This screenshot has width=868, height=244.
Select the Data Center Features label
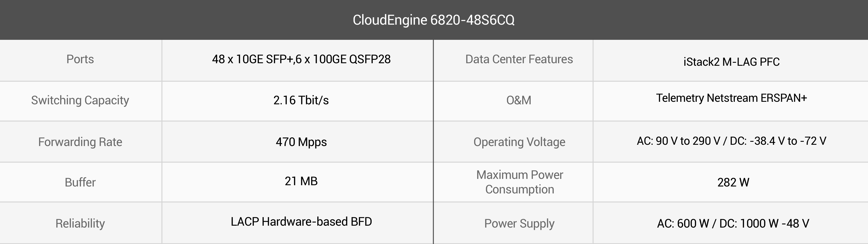(x=519, y=59)
